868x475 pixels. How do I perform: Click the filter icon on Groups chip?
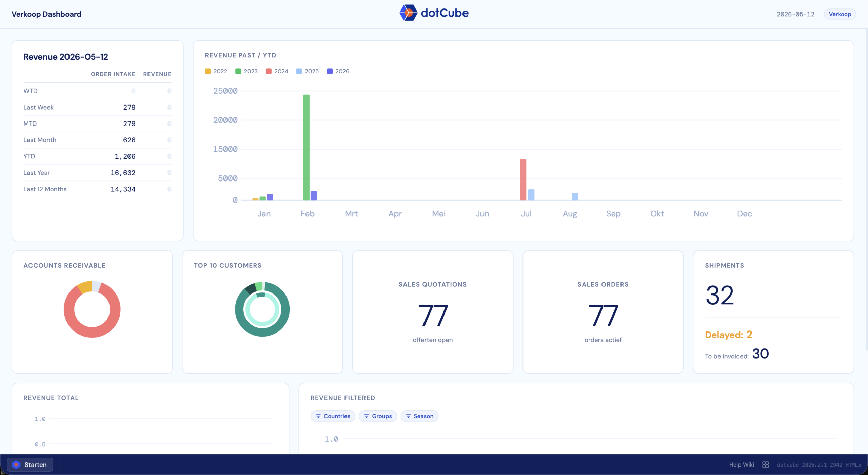(366, 416)
